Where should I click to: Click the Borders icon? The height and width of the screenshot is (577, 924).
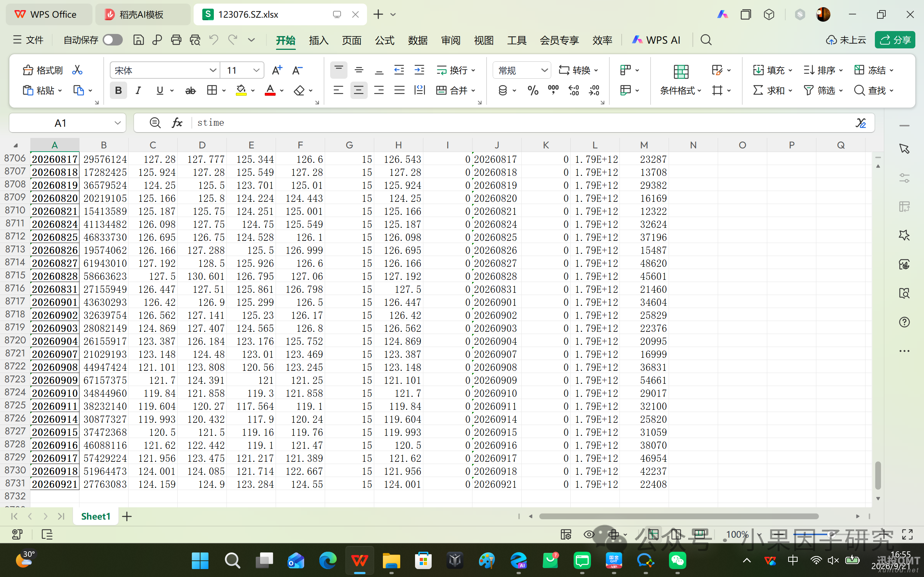(x=212, y=90)
